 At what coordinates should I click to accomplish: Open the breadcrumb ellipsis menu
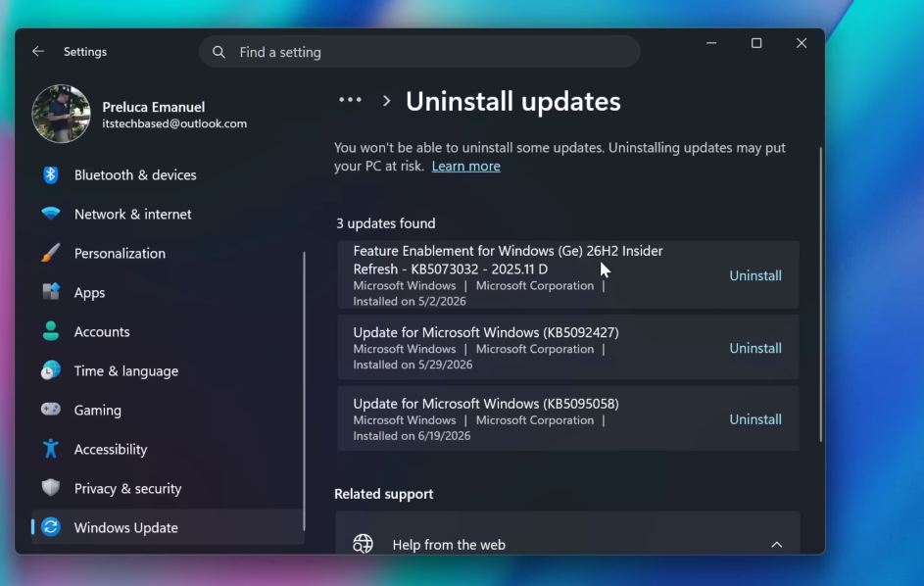[350, 100]
